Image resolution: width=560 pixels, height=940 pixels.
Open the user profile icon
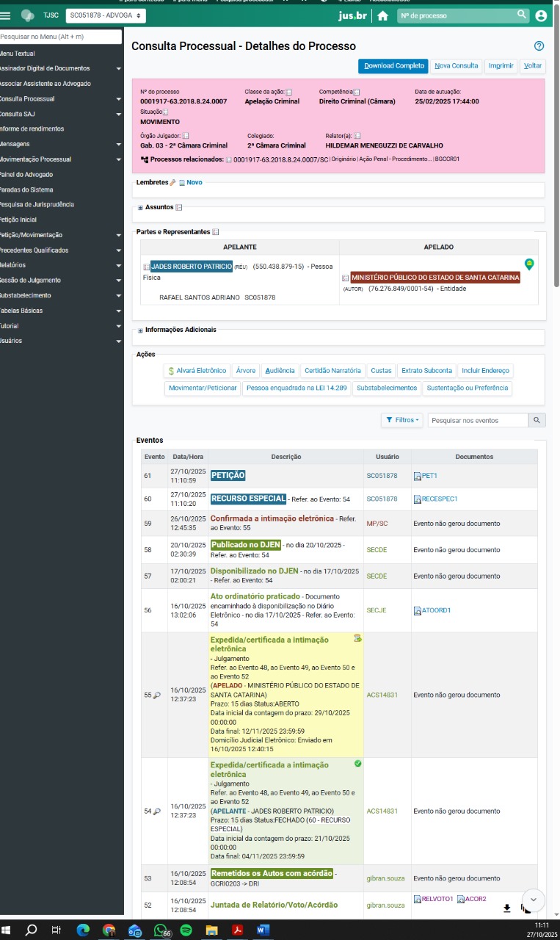[541, 15]
